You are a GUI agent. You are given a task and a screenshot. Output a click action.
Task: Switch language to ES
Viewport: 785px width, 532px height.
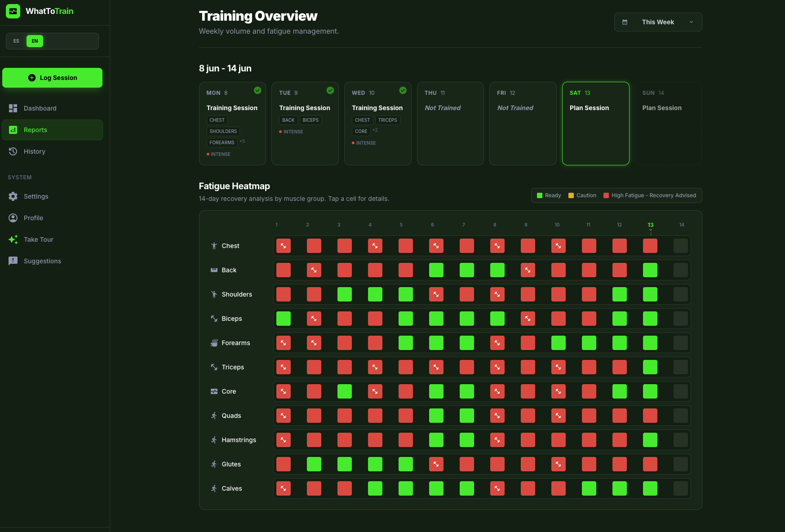click(x=16, y=41)
